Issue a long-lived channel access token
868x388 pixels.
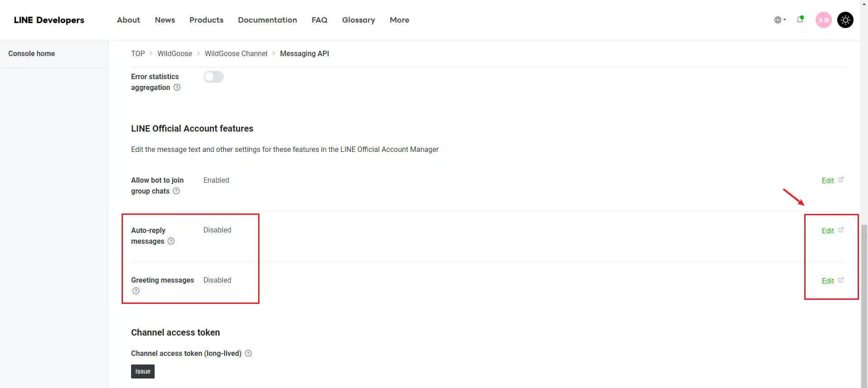143,371
